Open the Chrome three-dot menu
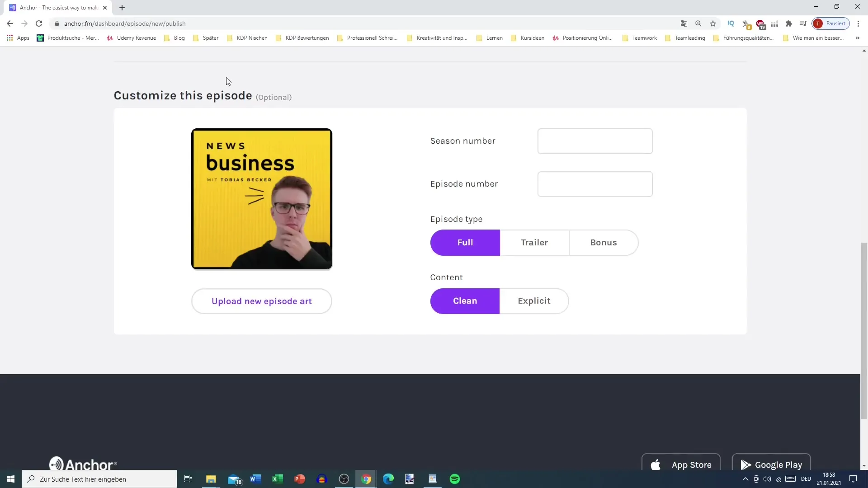The image size is (868, 488). pos(858,23)
